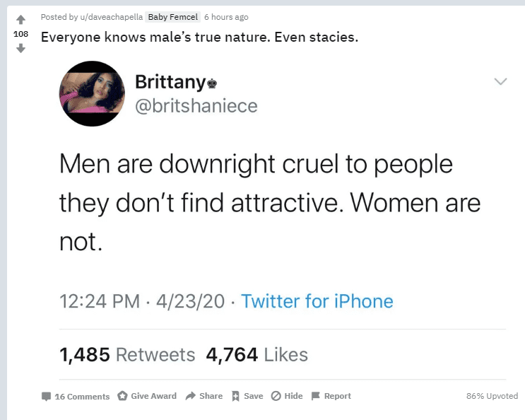Screen dimensions: 525x420
Task: Open the post title link
Action: click(x=199, y=37)
